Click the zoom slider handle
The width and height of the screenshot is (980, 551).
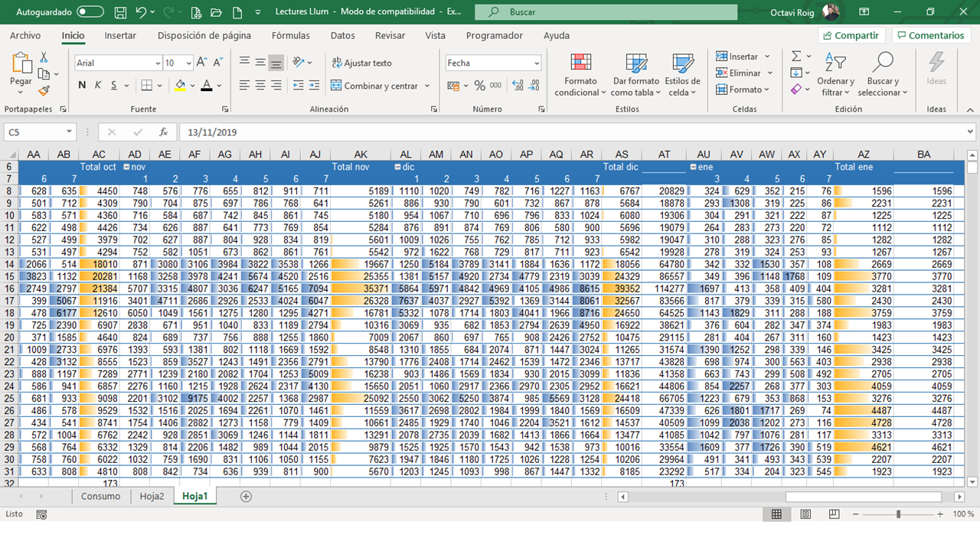click(x=898, y=514)
